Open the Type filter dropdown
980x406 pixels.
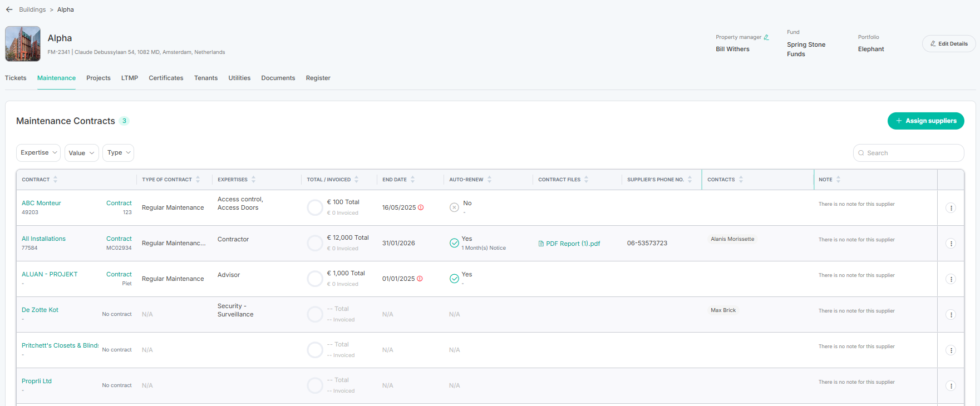(x=118, y=153)
